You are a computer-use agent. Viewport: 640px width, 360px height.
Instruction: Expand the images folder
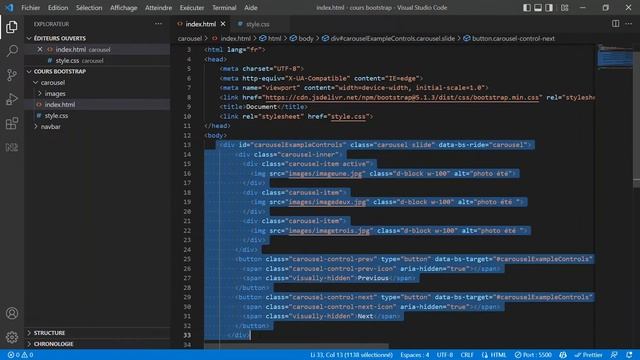pos(55,93)
